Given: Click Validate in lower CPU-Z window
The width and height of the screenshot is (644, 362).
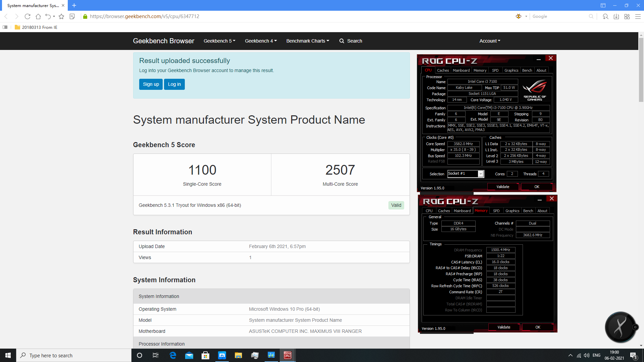Looking at the screenshot, I should (504, 327).
